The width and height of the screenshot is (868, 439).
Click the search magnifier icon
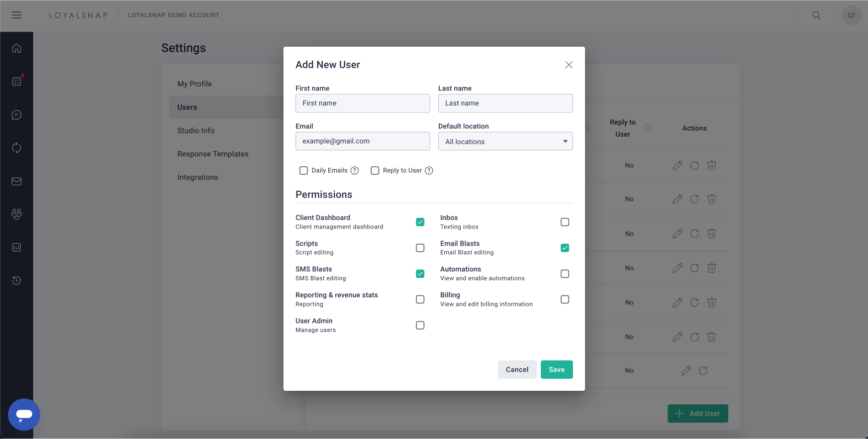816,16
